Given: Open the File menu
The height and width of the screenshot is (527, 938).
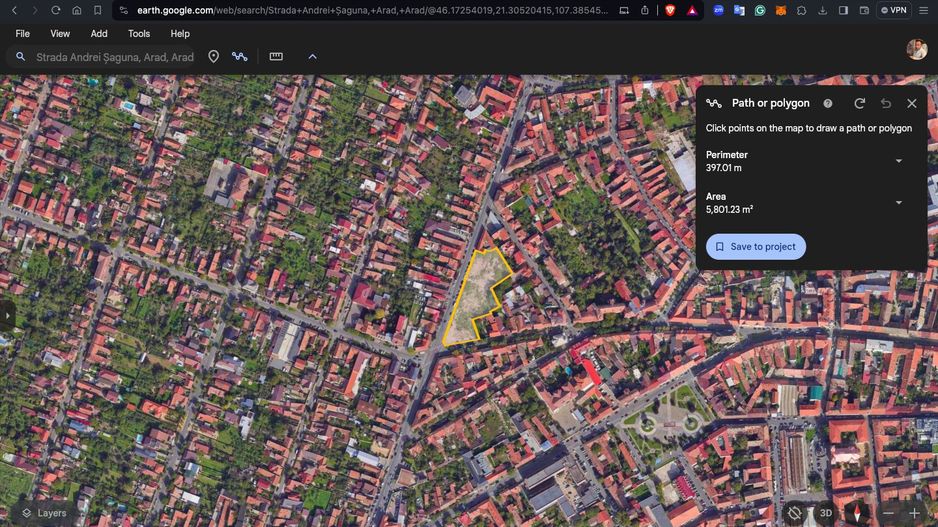Looking at the screenshot, I should [23, 33].
